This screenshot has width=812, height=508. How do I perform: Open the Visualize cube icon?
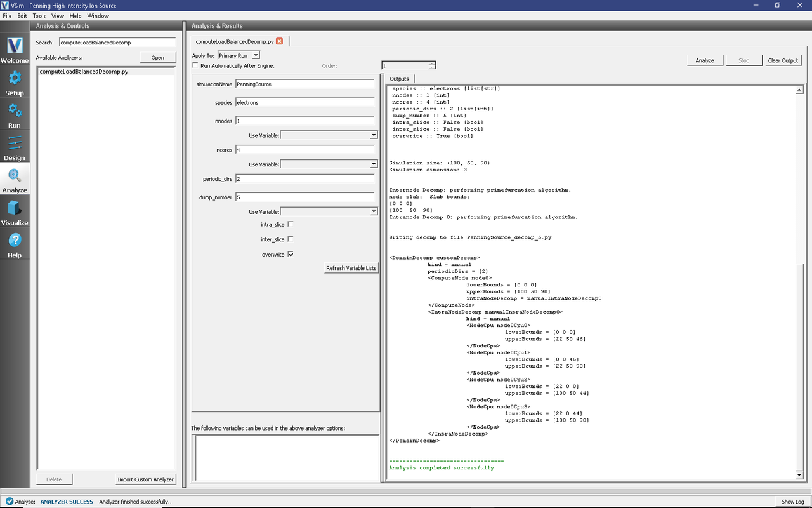[x=15, y=213]
